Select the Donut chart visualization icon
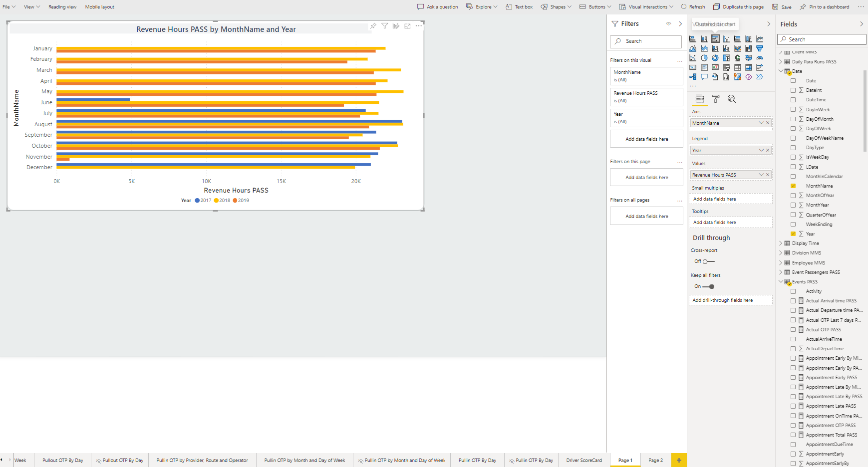The image size is (868, 467). pos(715,58)
